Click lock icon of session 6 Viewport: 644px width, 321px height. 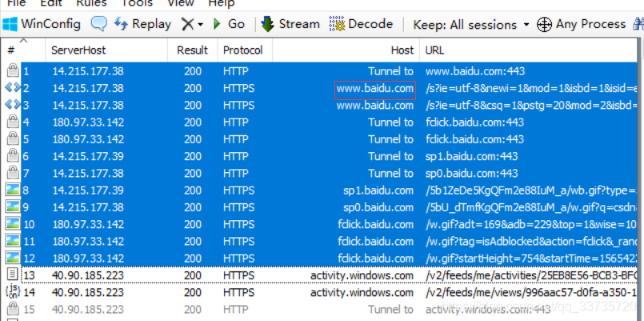coord(13,156)
